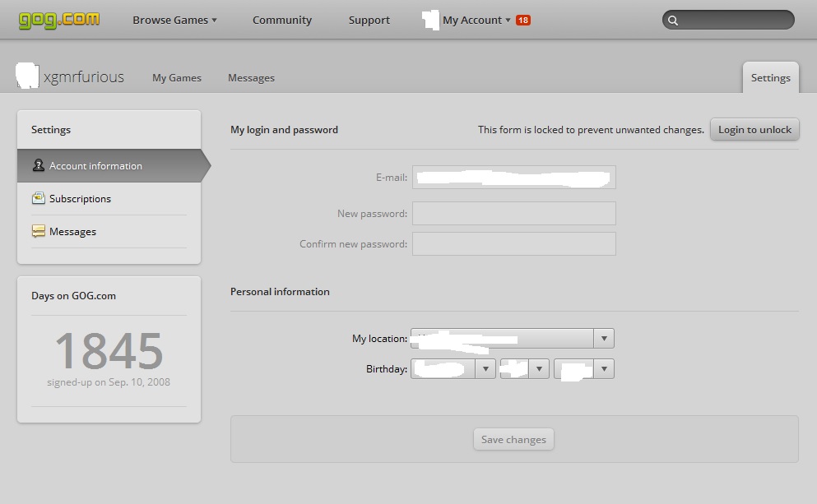The width and height of the screenshot is (817, 504).
Task: Select the Settings tab
Action: [x=771, y=77]
